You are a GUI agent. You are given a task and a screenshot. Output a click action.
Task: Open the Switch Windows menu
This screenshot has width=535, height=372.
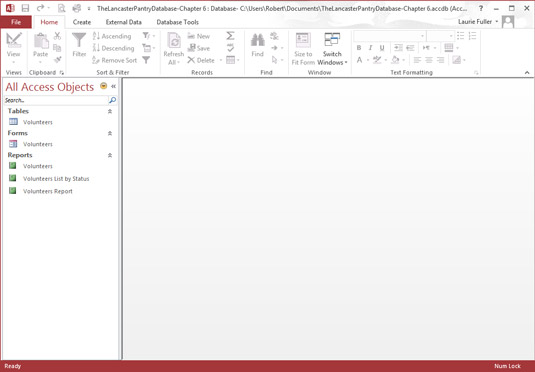pyautogui.click(x=332, y=49)
